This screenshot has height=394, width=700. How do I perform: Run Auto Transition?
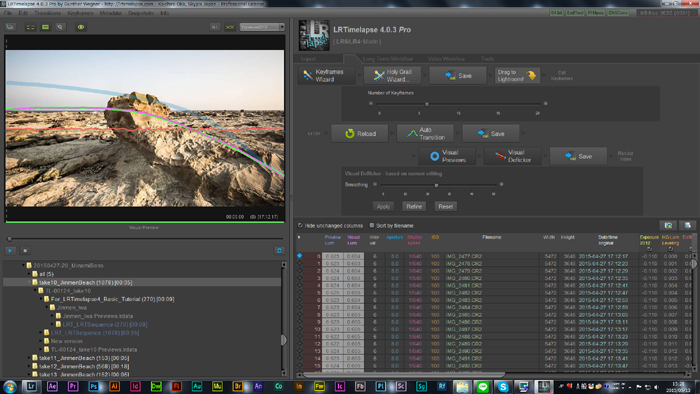click(x=425, y=133)
